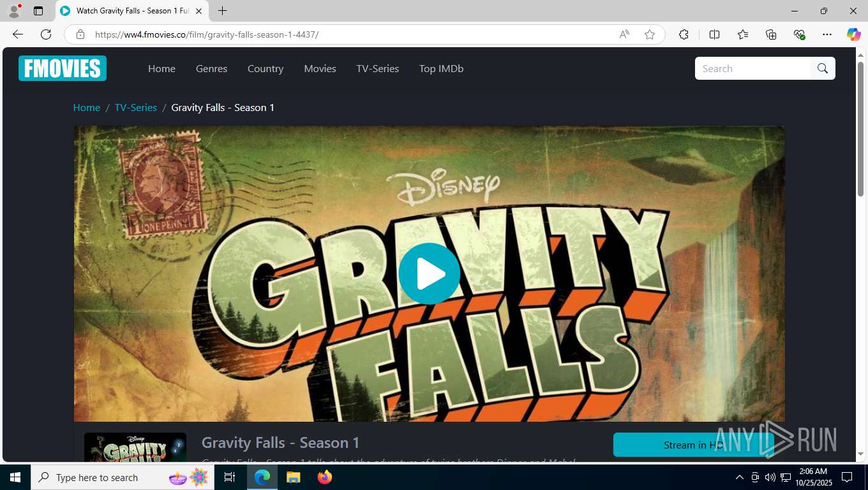Activate Read aloud icon in address bar

(x=624, y=34)
